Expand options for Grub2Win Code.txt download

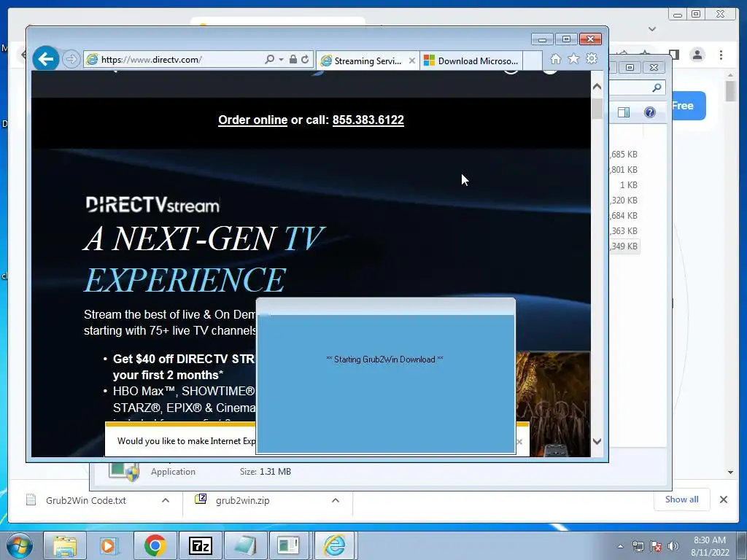[x=166, y=500]
